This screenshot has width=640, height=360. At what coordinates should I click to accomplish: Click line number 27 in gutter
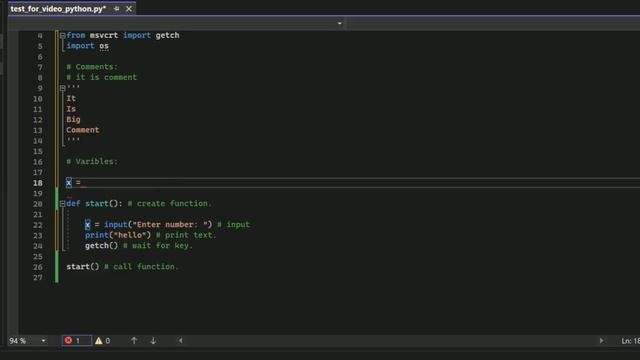tap(38, 278)
